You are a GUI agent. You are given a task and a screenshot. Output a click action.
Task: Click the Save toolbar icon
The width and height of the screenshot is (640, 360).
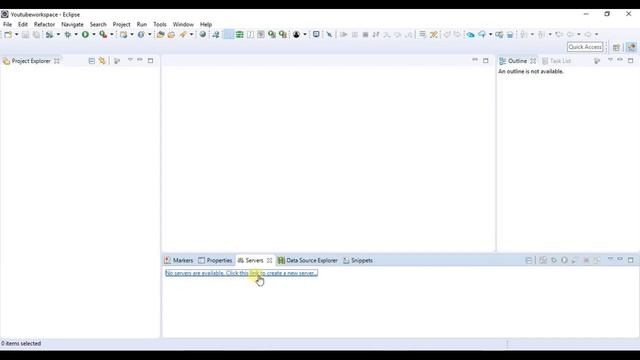point(25,35)
